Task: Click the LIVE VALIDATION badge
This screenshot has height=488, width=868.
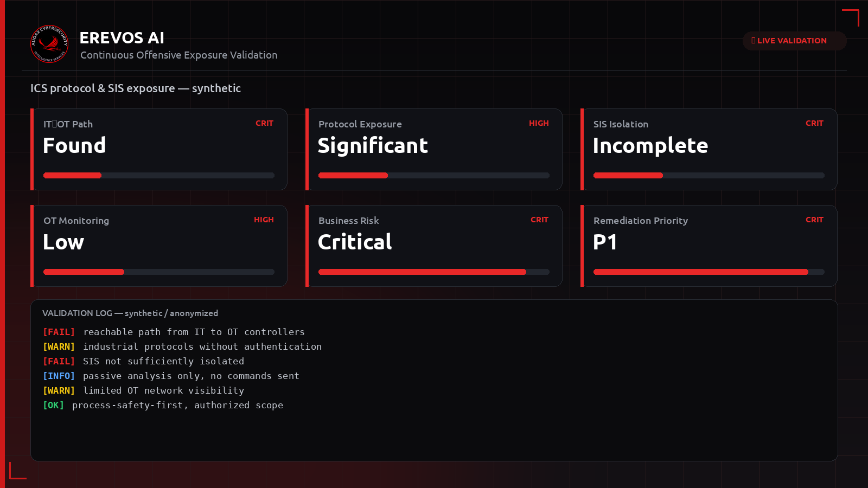Action: click(794, 41)
